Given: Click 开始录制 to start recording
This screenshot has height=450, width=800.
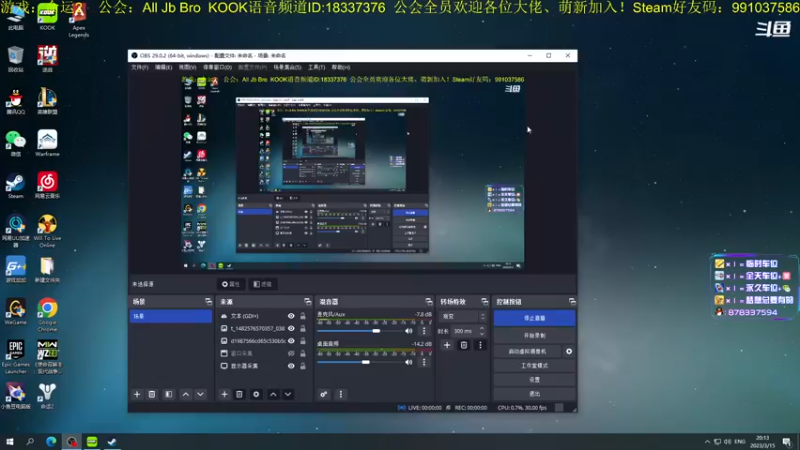Looking at the screenshot, I should click(x=534, y=336).
